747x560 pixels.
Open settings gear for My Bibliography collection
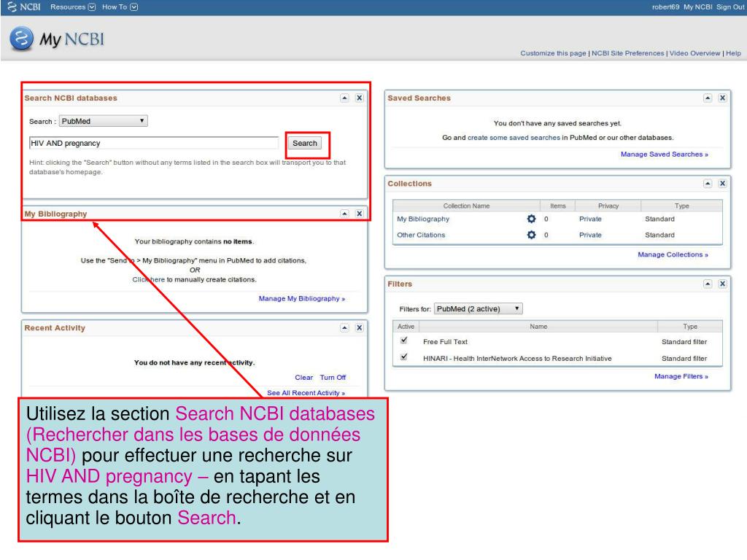tap(531, 219)
